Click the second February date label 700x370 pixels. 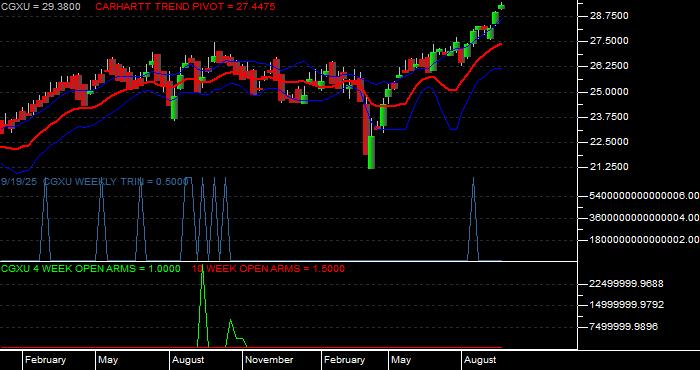[345, 360]
